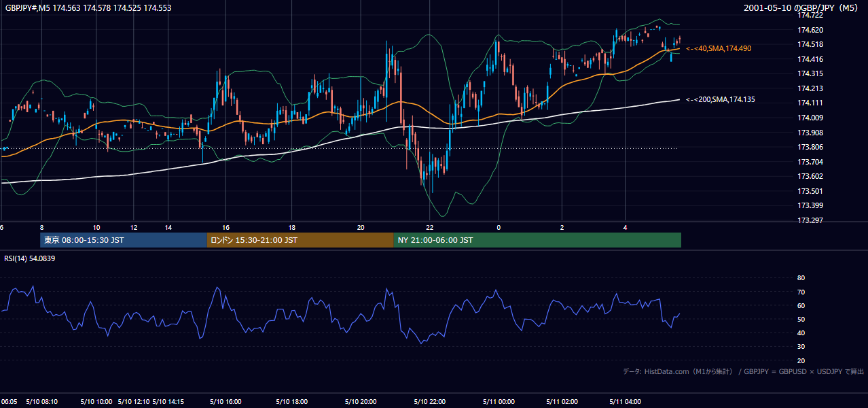Click RSI scale value 40
868x408 pixels.
[801, 333]
